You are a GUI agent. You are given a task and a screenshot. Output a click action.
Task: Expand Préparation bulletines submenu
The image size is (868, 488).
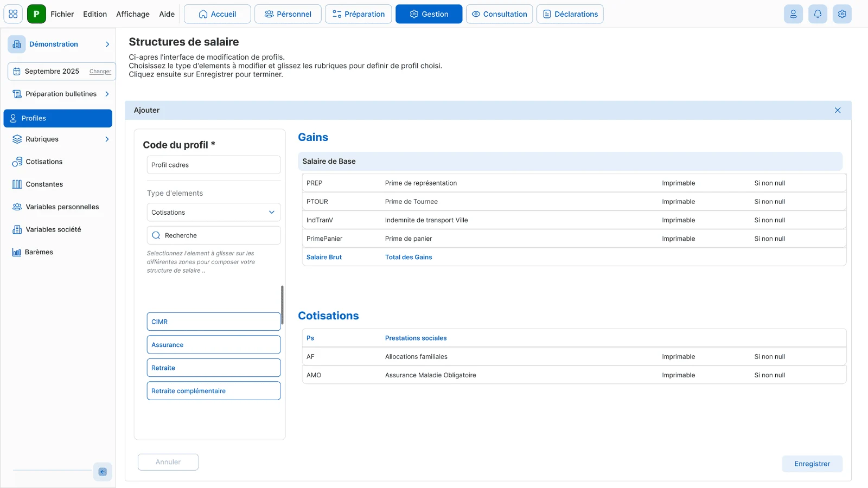click(x=107, y=94)
